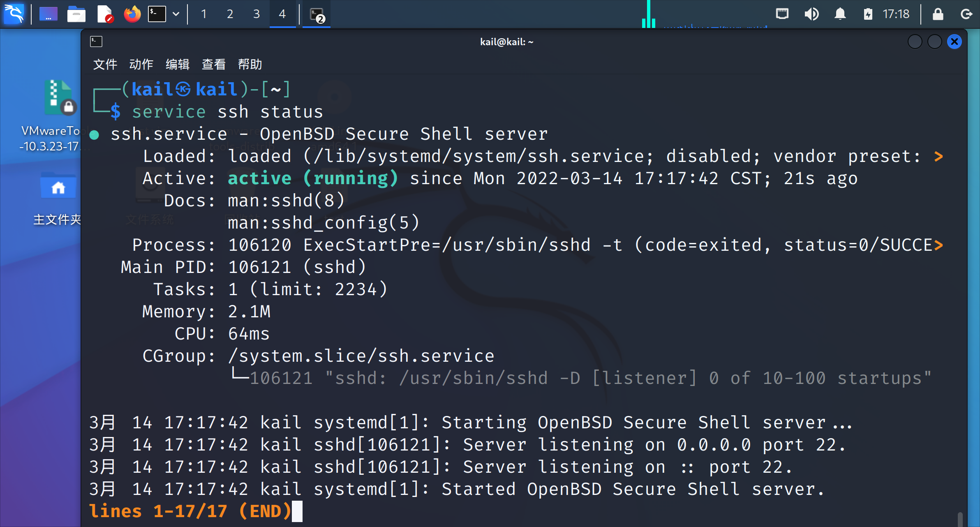Click the 'lines 1-17/17 (END)' pager status
980x527 pixels.
click(x=191, y=511)
